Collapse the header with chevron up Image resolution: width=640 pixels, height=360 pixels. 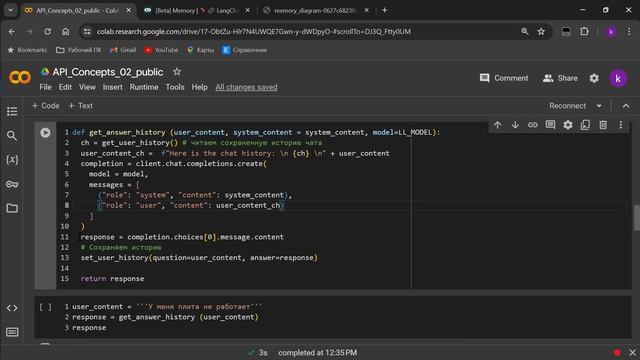coord(626,106)
